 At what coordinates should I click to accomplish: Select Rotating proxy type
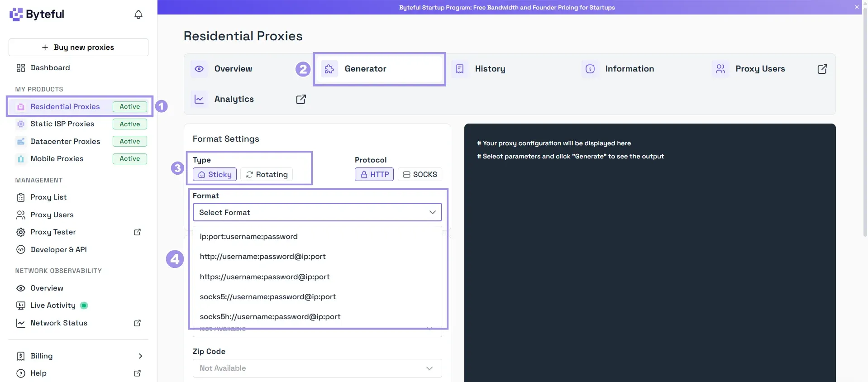click(x=267, y=174)
